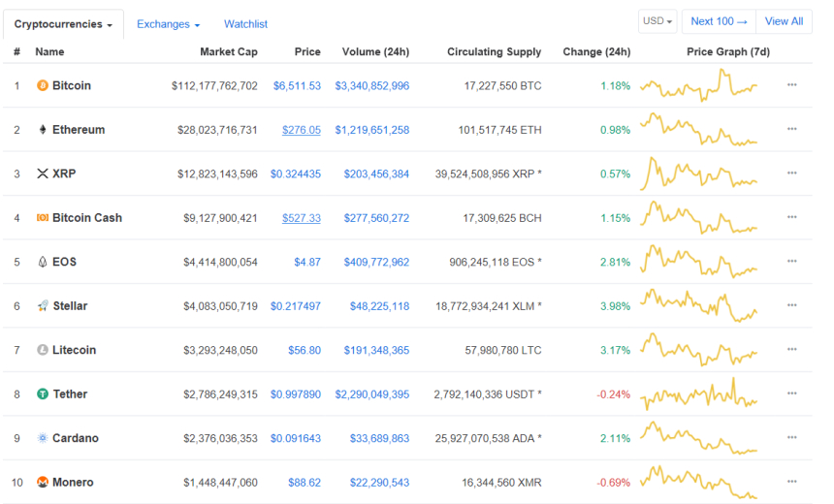Open the Stellar name link
Image resolution: width=834 pixels, height=504 pixels.
click(x=70, y=305)
